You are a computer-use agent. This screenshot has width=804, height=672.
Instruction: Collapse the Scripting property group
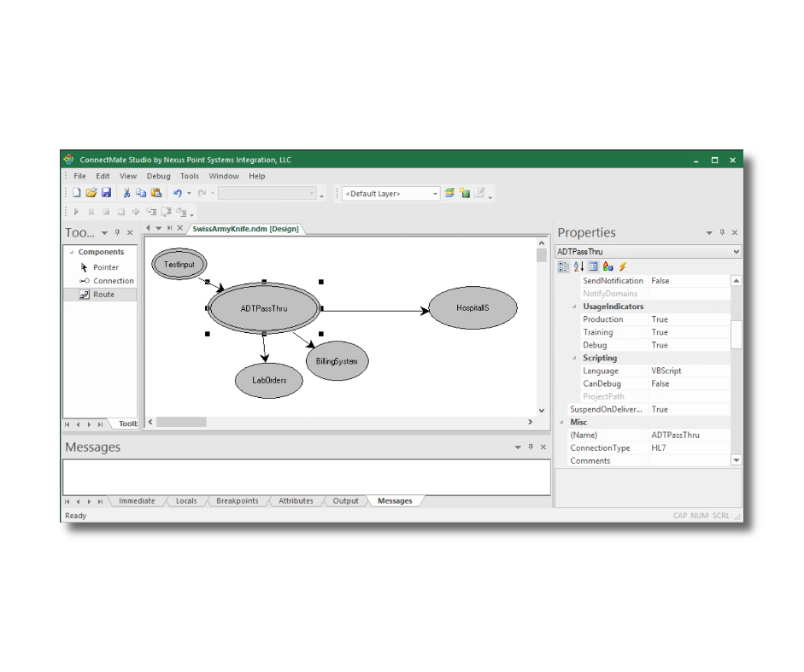[x=574, y=359]
